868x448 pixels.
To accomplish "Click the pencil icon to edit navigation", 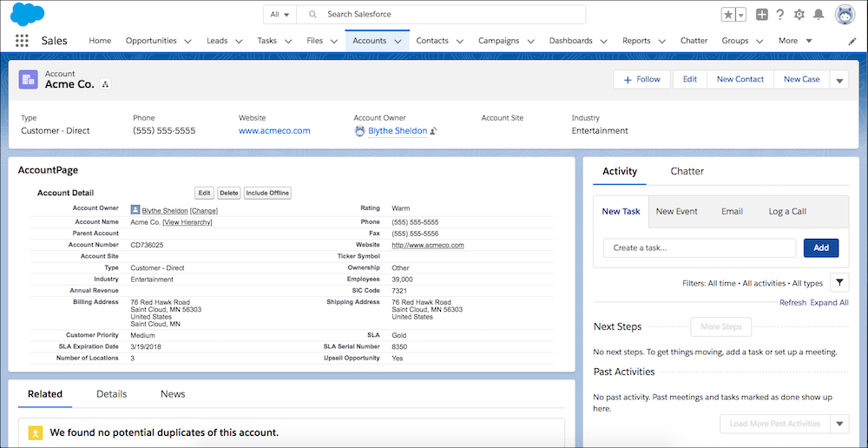I will click(852, 41).
